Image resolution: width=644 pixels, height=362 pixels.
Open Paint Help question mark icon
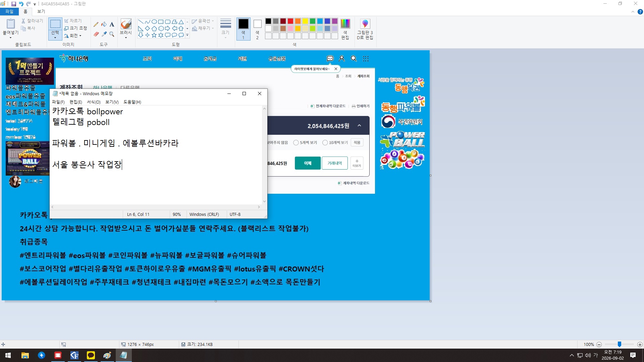pyautogui.click(x=640, y=11)
